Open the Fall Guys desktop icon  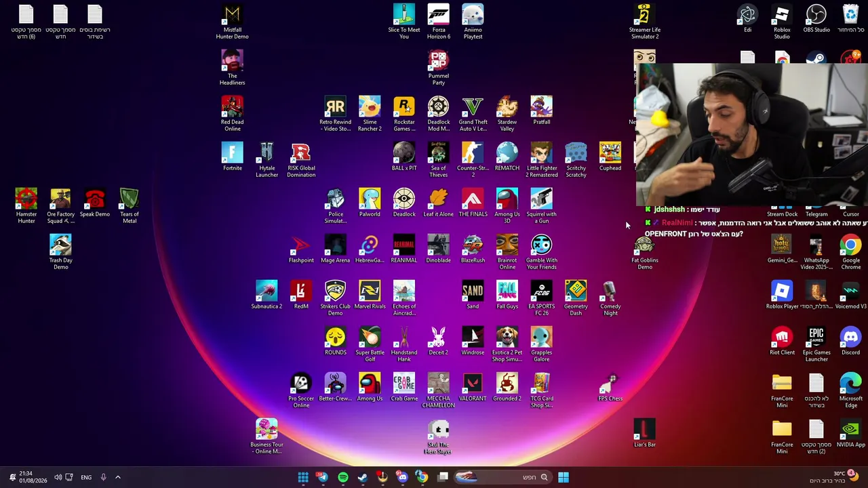507,295
